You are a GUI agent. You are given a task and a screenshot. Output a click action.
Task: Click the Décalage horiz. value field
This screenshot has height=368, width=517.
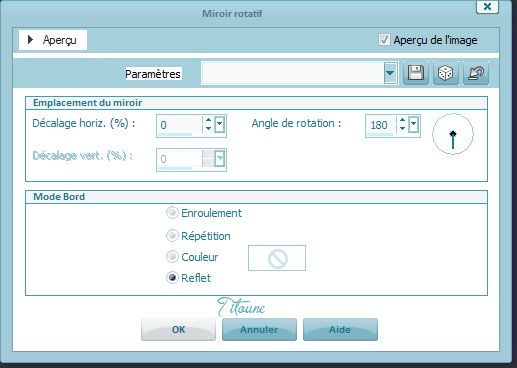180,125
